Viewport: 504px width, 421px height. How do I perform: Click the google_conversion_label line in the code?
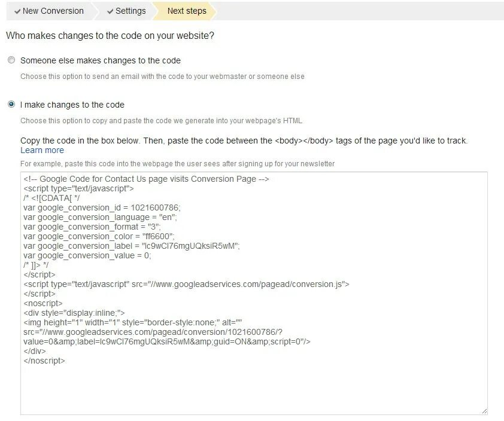[132, 246]
